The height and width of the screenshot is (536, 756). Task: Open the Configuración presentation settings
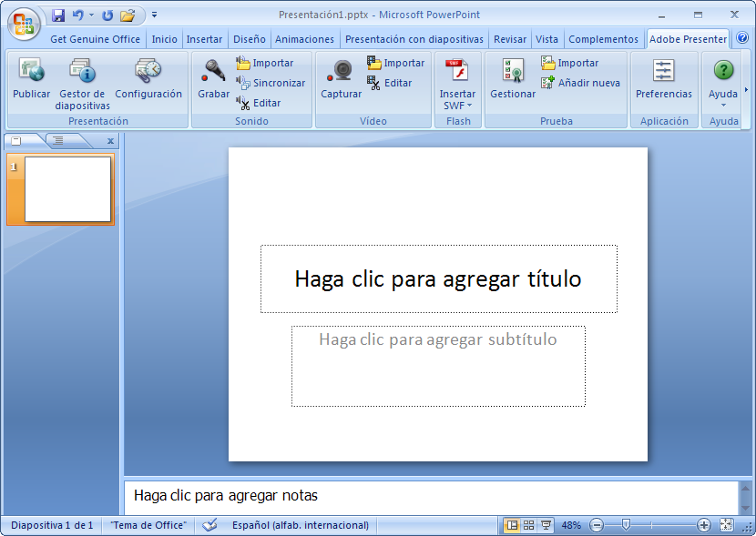[x=148, y=71]
